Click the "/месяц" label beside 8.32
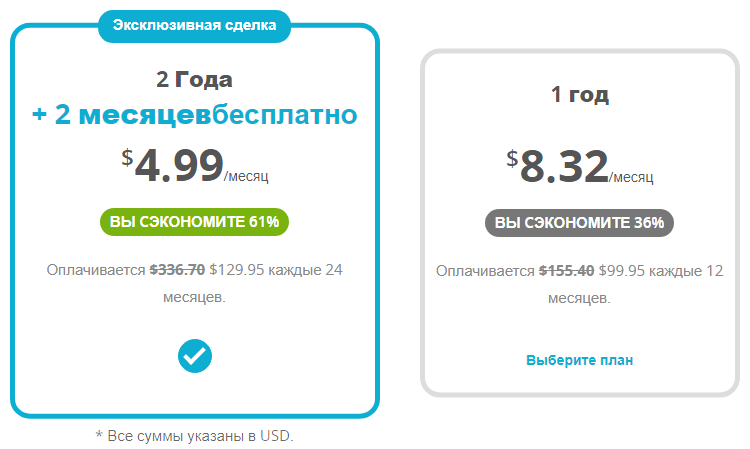The height and width of the screenshot is (449, 750). coord(631,177)
